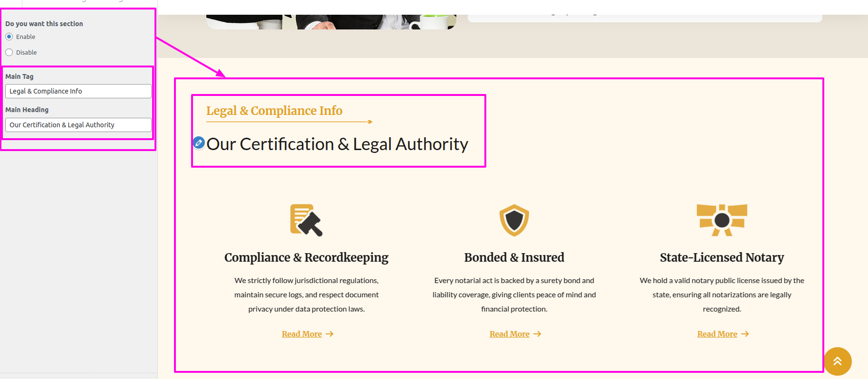Click the Legal & Compliance Info tagline

(274, 111)
